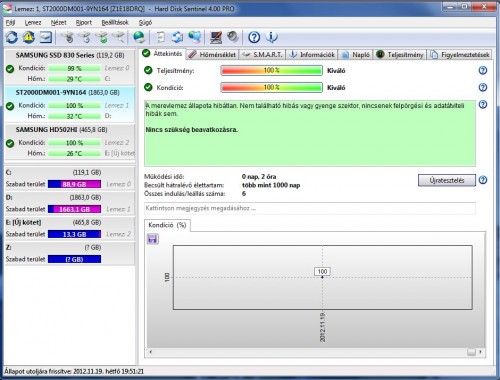The height and width of the screenshot is (380, 500).
Task: Click the 'Nincs szükség beavatkozásra.' text
Action: 192,130
